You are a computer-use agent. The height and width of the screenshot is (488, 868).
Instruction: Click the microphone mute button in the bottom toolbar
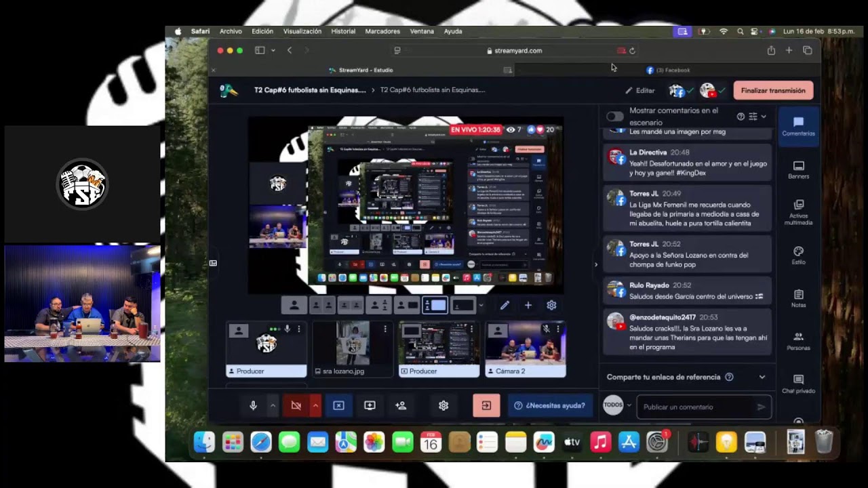253,405
